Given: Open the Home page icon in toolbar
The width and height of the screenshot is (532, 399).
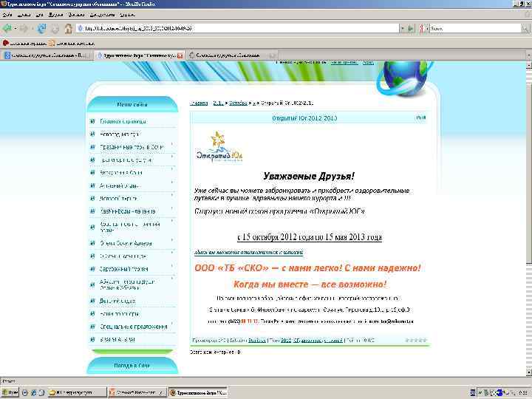Looking at the screenshot, I should pos(68,29).
